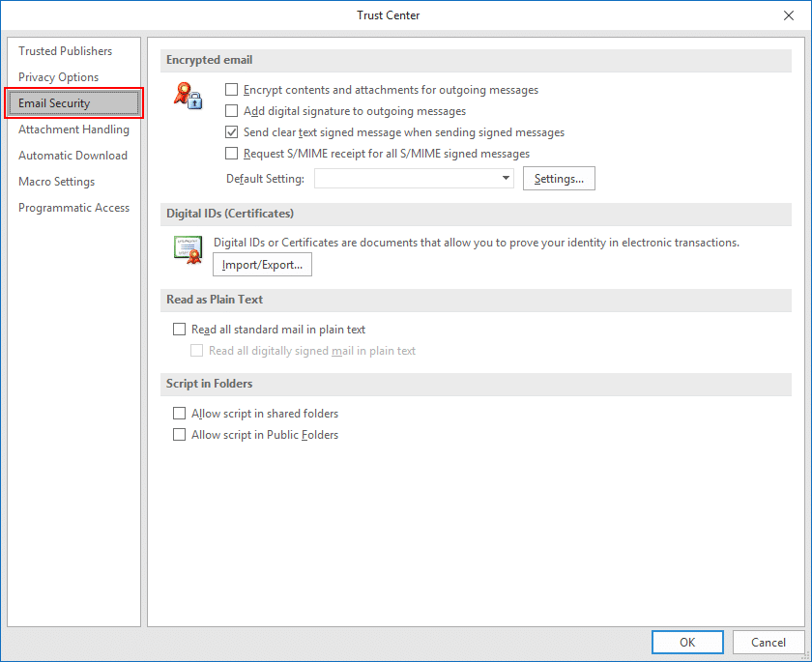Switch to Privacy Options page
This screenshot has height=662, width=812.
pos(58,77)
